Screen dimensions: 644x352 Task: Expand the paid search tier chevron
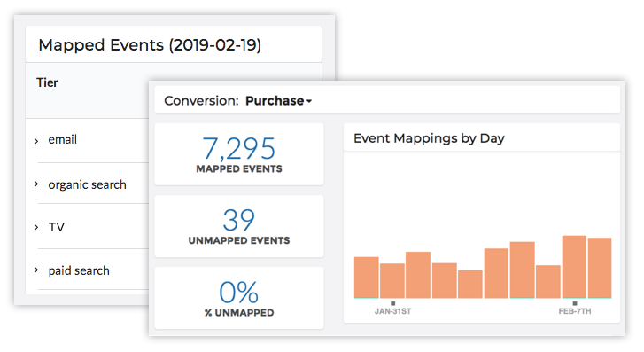[36, 270]
